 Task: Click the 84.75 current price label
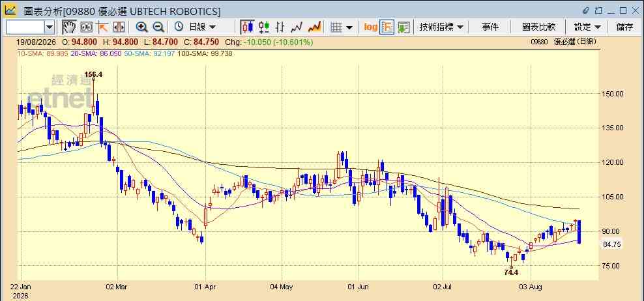[x=611, y=244]
